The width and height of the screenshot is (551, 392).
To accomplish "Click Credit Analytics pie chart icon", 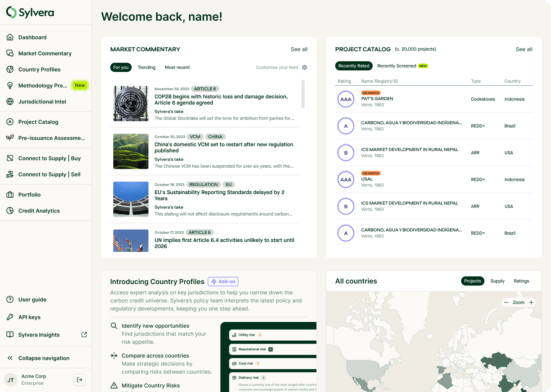I will point(10,211).
